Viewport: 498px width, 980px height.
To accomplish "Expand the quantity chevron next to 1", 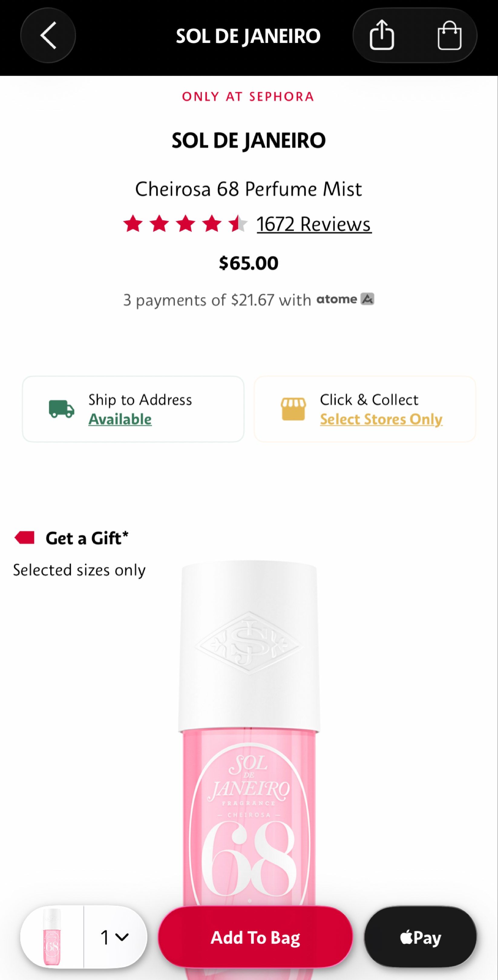I will coord(122,937).
